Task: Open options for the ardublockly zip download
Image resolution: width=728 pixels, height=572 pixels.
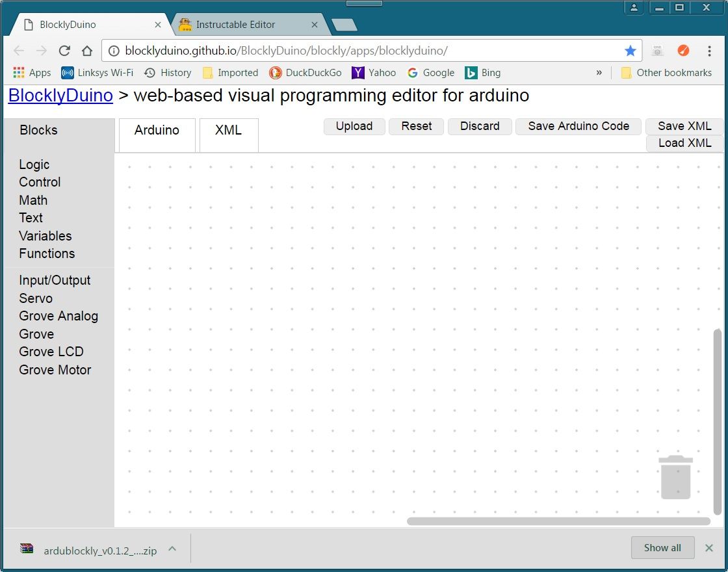Action: [x=172, y=549]
